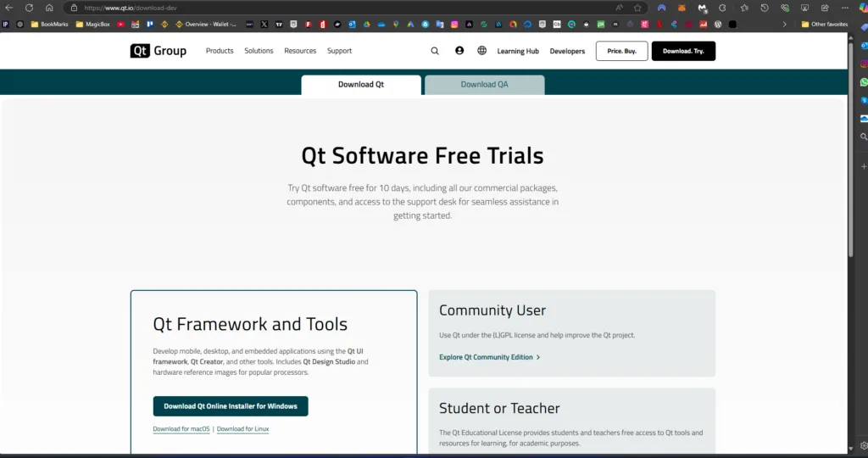The height and width of the screenshot is (458, 868).
Task: Click the Qt Software Free Trials title
Action: (422, 155)
